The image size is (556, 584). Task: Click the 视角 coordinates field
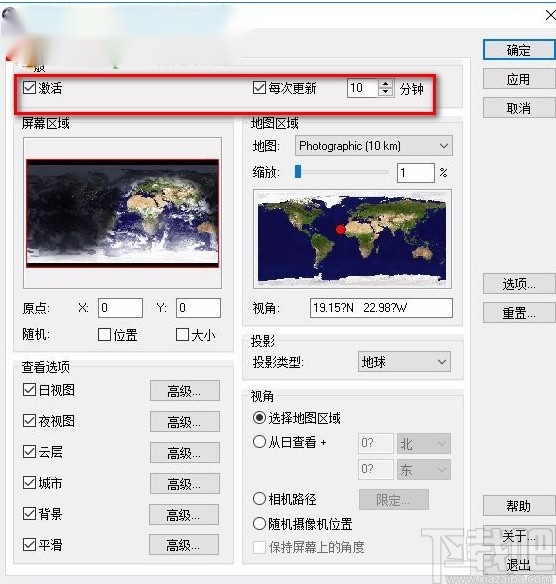[x=381, y=308]
